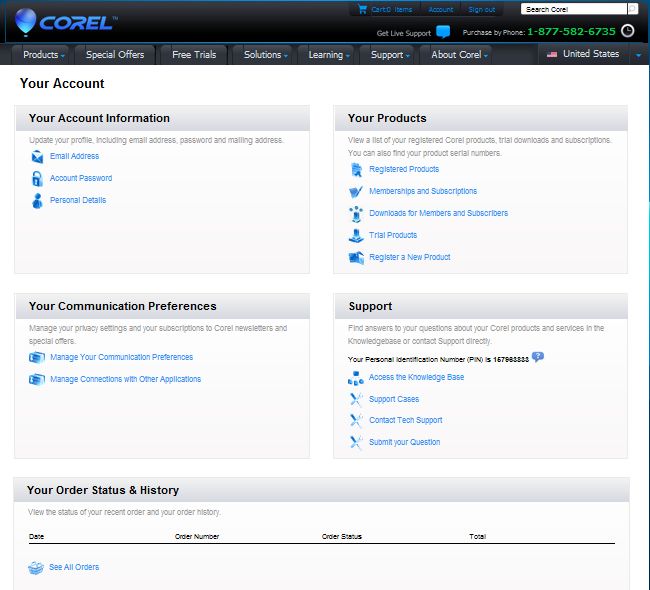Open Contact Tech Support link
650x590 pixels.
click(405, 420)
